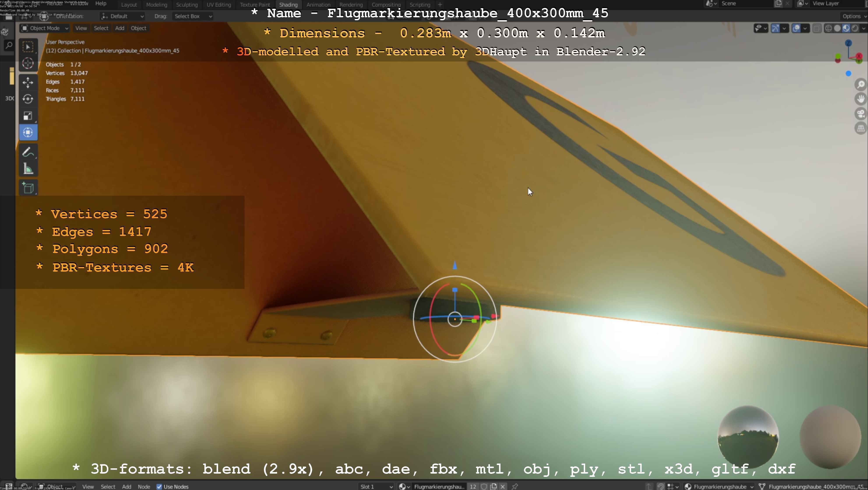Click the HDRI preview sphere
The height and width of the screenshot is (490, 868).
click(748, 437)
